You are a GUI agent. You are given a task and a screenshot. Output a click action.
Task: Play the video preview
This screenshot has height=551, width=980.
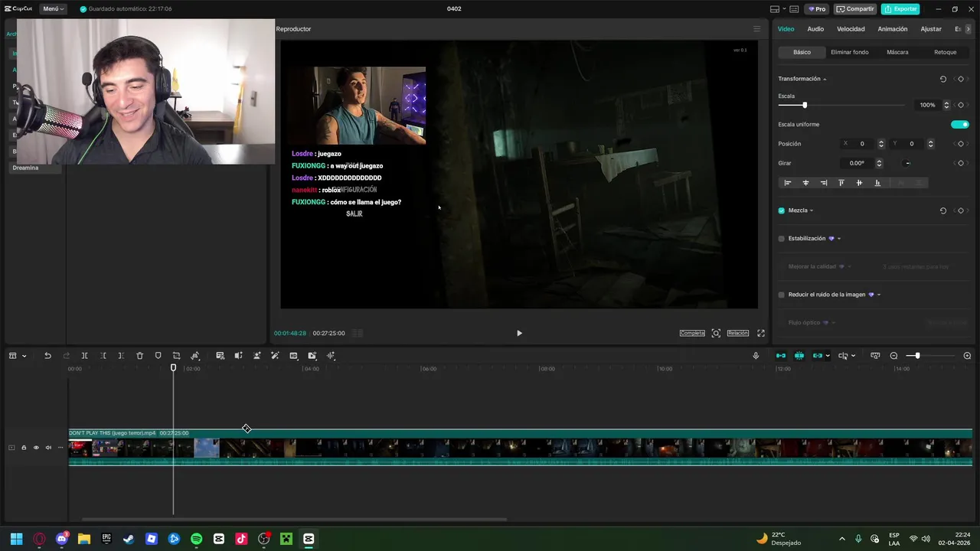tap(519, 333)
